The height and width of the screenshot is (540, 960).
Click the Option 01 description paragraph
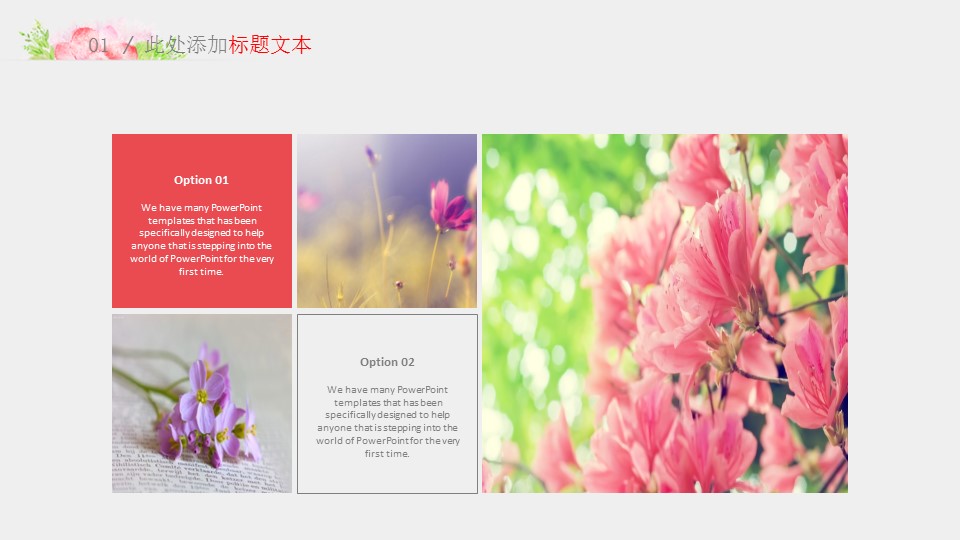tap(201, 239)
